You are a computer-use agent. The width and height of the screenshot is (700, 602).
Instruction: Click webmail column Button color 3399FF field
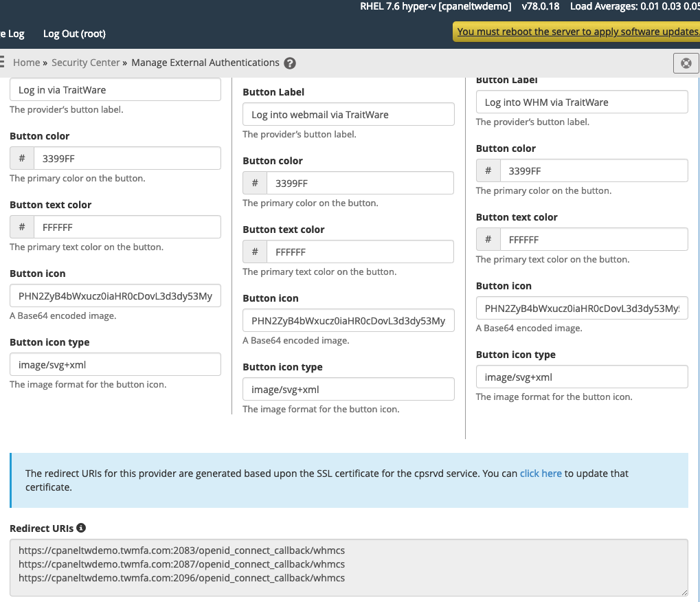point(360,183)
